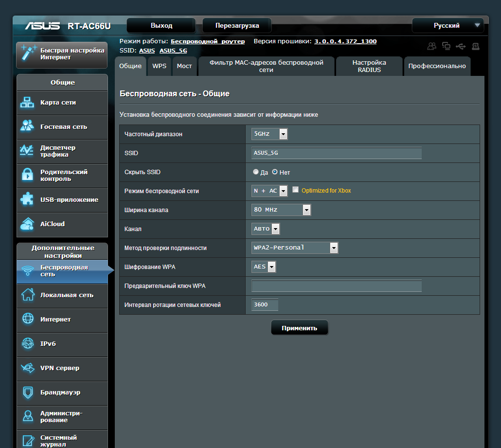Click the 'Выход' logout button
This screenshot has width=501, height=448.
click(x=161, y=26)
